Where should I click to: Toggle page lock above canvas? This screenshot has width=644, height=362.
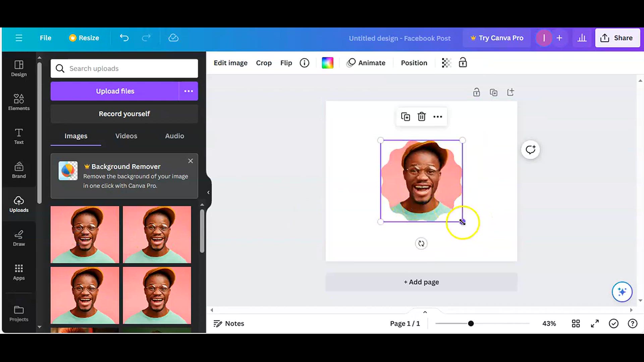pos(477,92)
